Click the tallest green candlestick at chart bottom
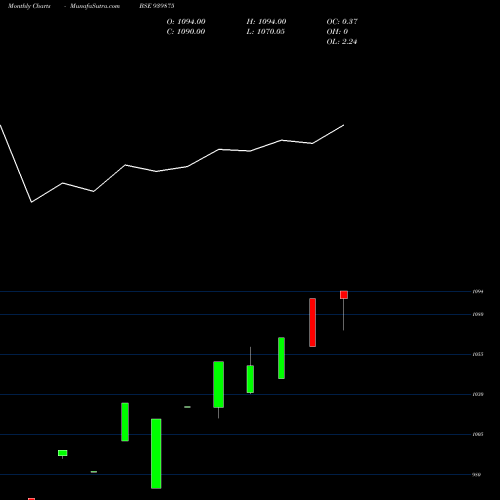The image size is (500, 500). click(156, 454)
